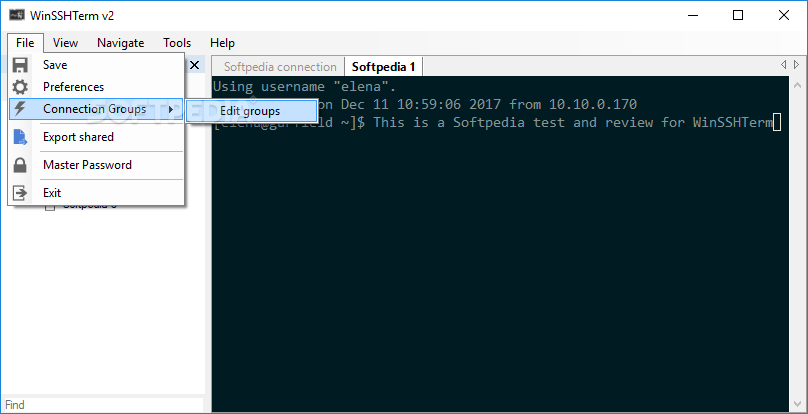Screen dimensions: 808x414
Task: Choose Preferences from the File menu
Action: [x=96, y=87]
